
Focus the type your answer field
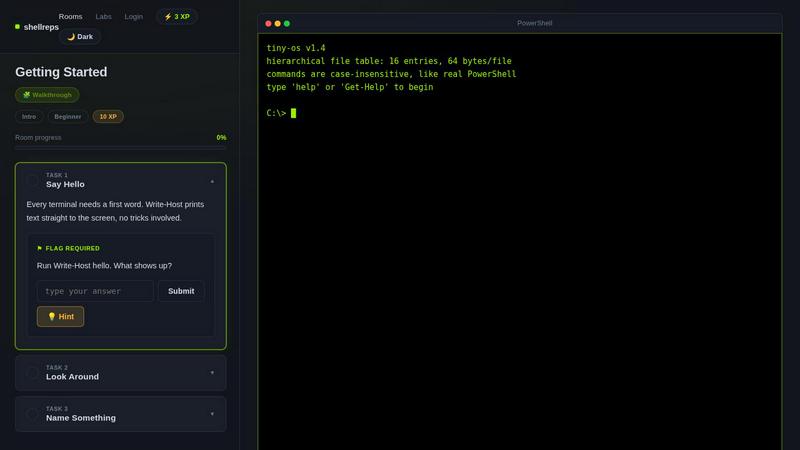95,291
